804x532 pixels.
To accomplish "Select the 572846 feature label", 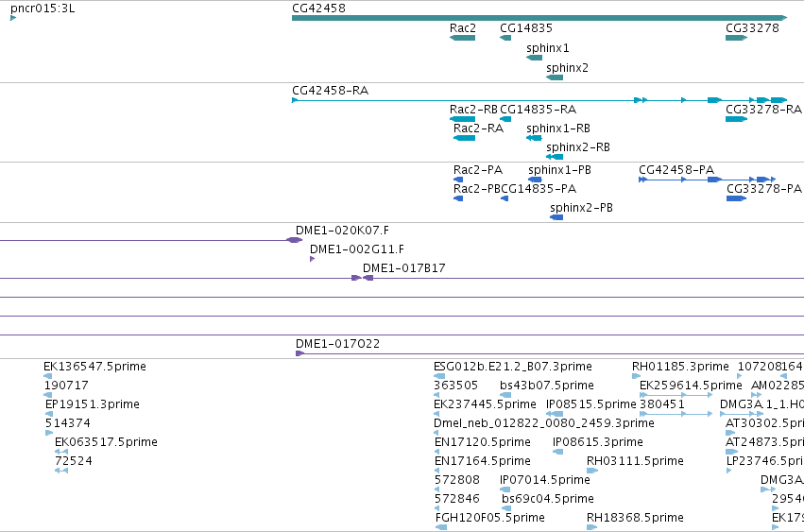I will 457,499.
